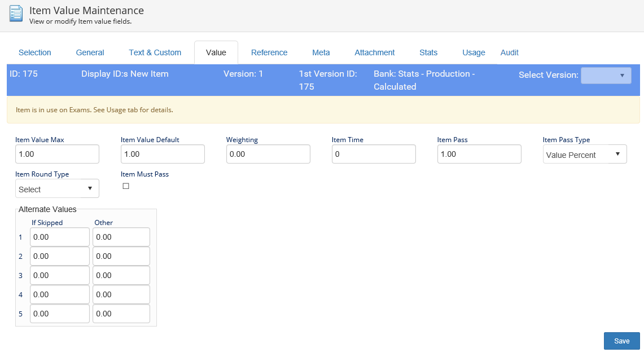Select the row 1 If Skipped field
The image size is (644, 357).
60,237
